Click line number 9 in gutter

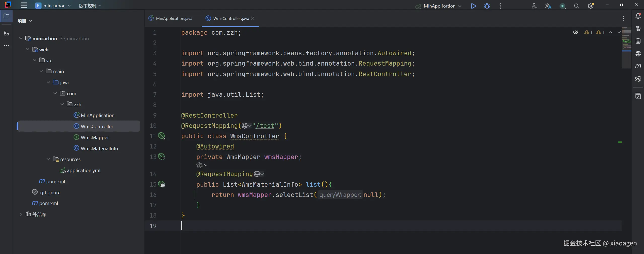(155, 115)
